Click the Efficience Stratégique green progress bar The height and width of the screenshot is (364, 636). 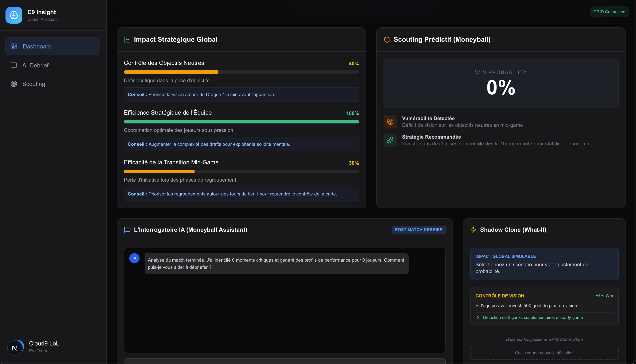(241, 122)
